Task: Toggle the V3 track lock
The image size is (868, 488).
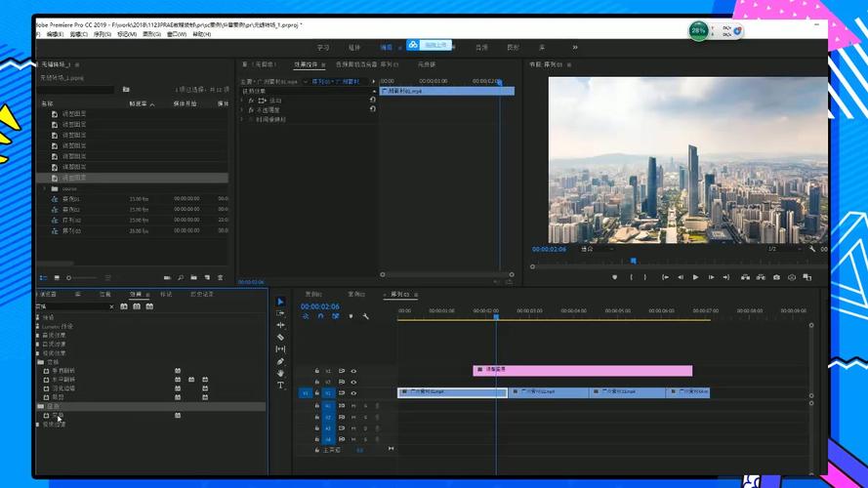Action: click(316, 371)
